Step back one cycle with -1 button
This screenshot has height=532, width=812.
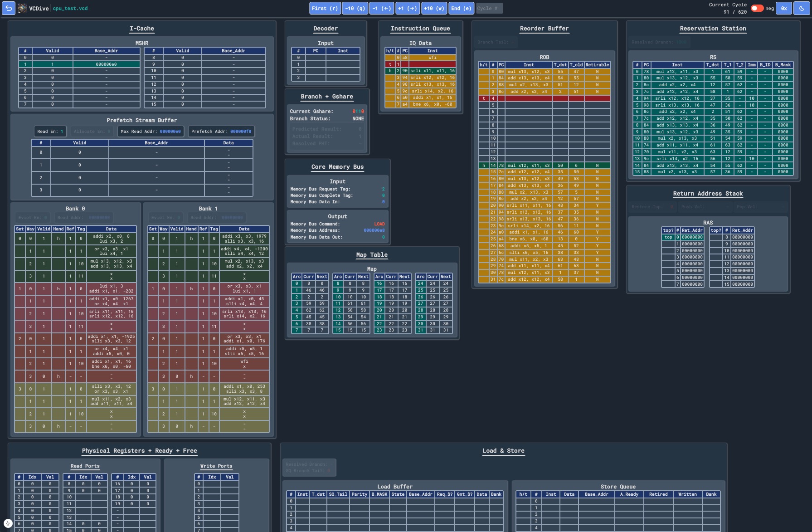[381, 8]
